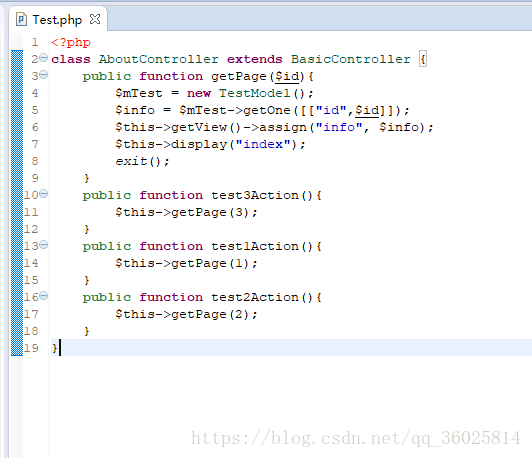Close the Test.php tab
The height and width of the screenshot is (458, 532).
[x=95, y=19]
